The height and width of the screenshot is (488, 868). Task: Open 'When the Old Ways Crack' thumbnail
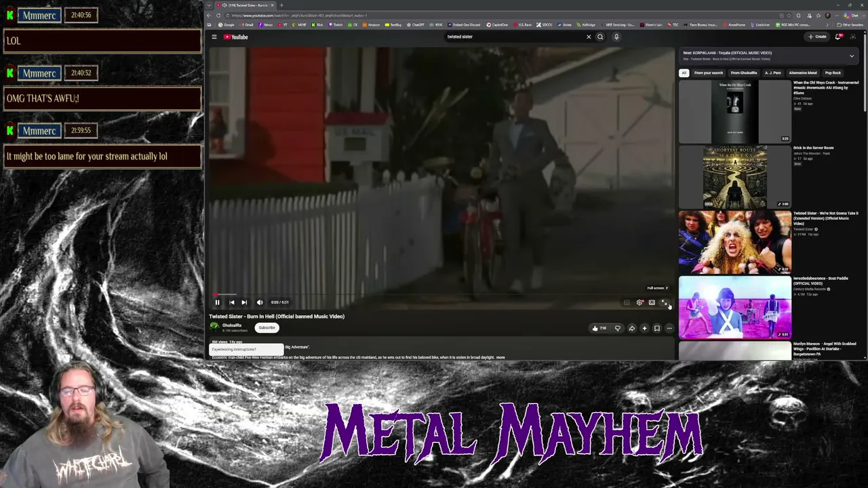pyautogui.click(x=735, y=112)
